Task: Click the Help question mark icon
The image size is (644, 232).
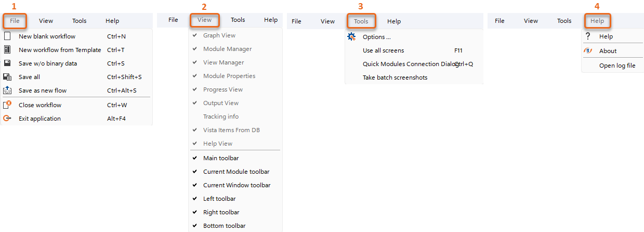Action: [x=588, y=36]
